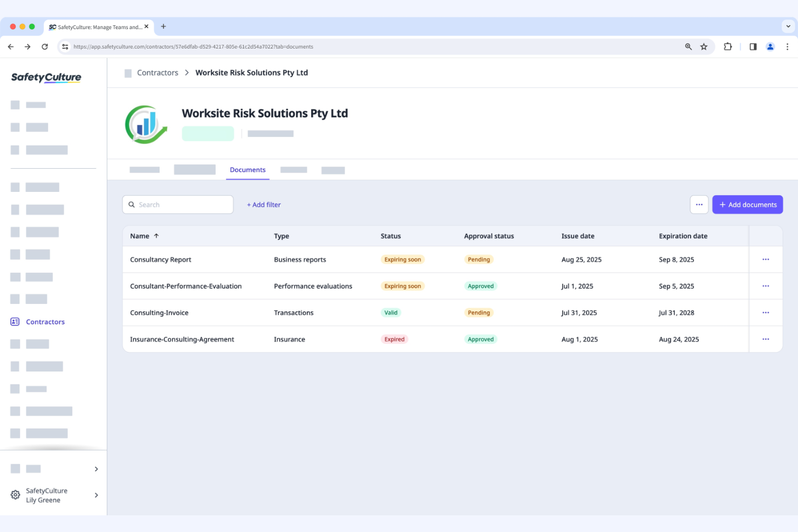Open the browser side panel icon

[753, 46]
